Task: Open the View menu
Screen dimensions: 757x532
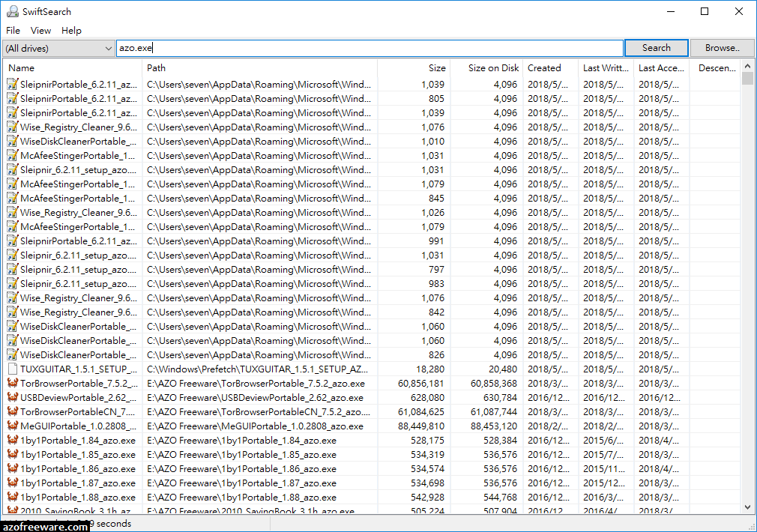Action: coord(40,30)
